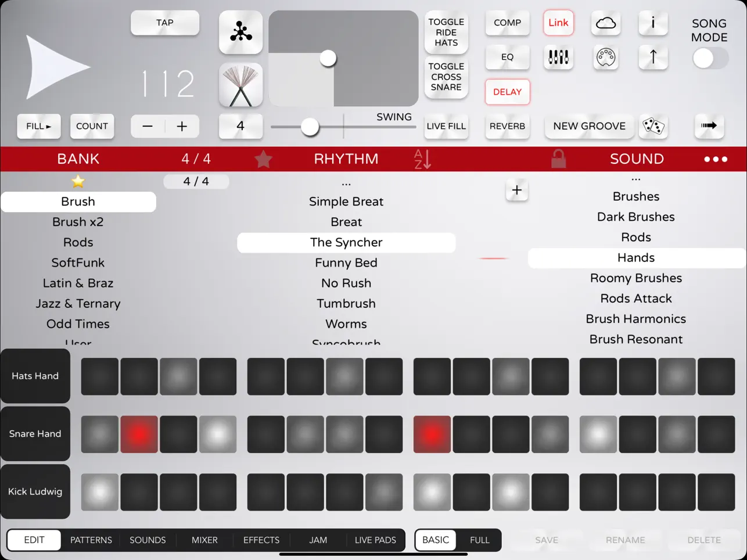Click the 112 tempo display
Viewport: 747px width, 560px height.
point(168,84)
